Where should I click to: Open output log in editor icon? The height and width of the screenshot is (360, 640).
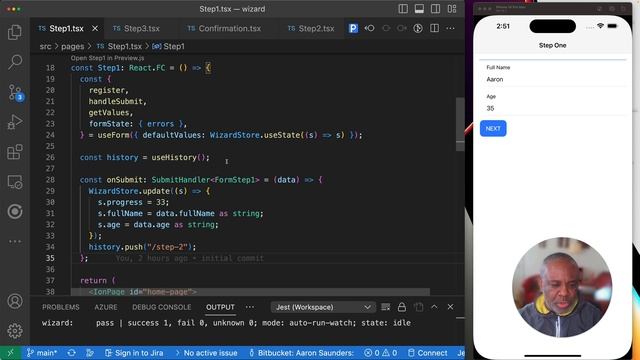point(418,307)
